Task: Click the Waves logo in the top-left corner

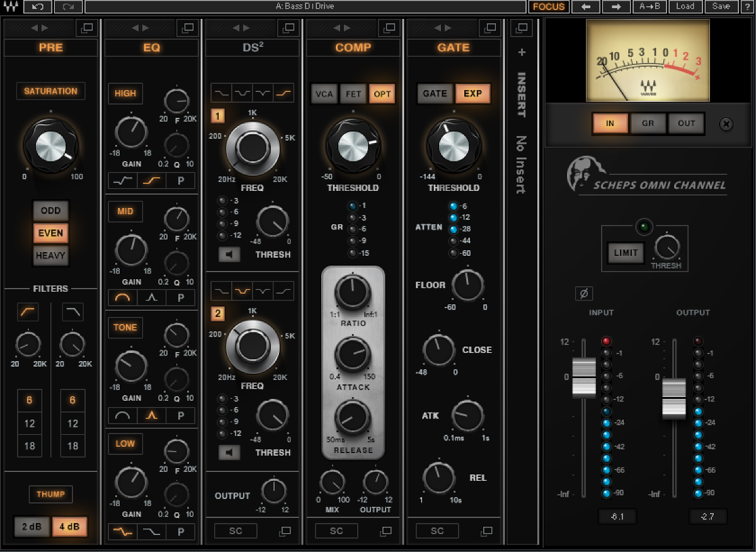Action: [x=12, y=6]
